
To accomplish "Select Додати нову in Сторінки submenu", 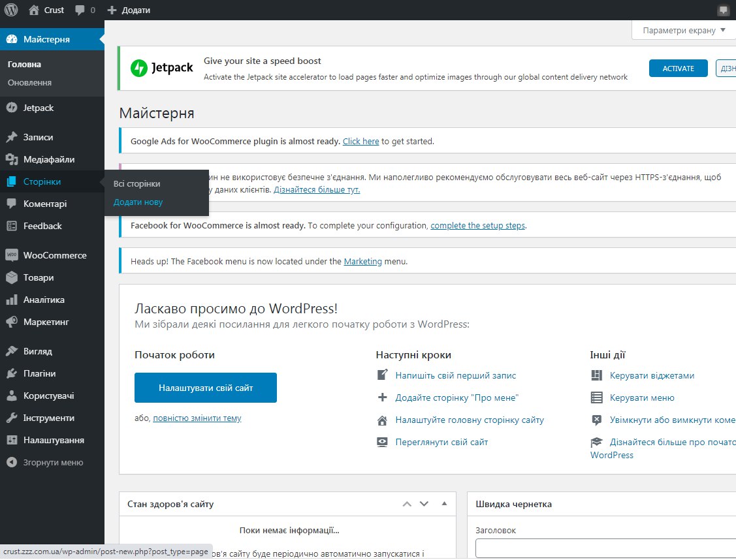I will pos(138,202).
